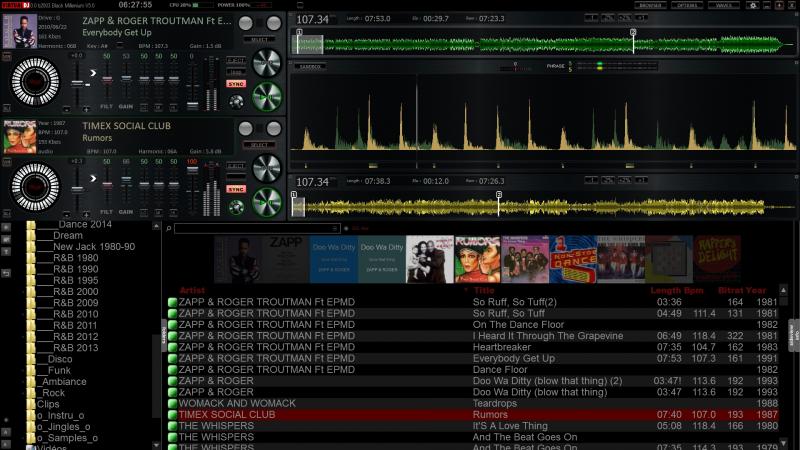Open the New Jack 1980-90 folder
Screen dimensions: 800x450
point(93,246)
